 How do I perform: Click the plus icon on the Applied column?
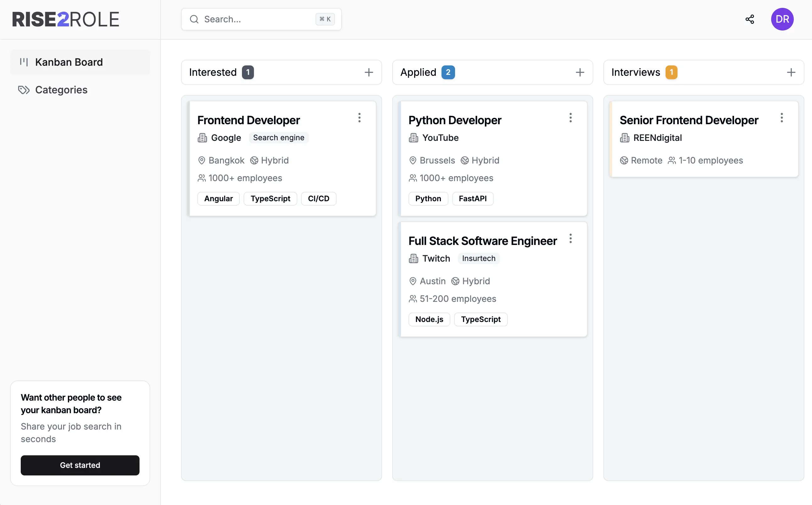click(x=580, y=72)
